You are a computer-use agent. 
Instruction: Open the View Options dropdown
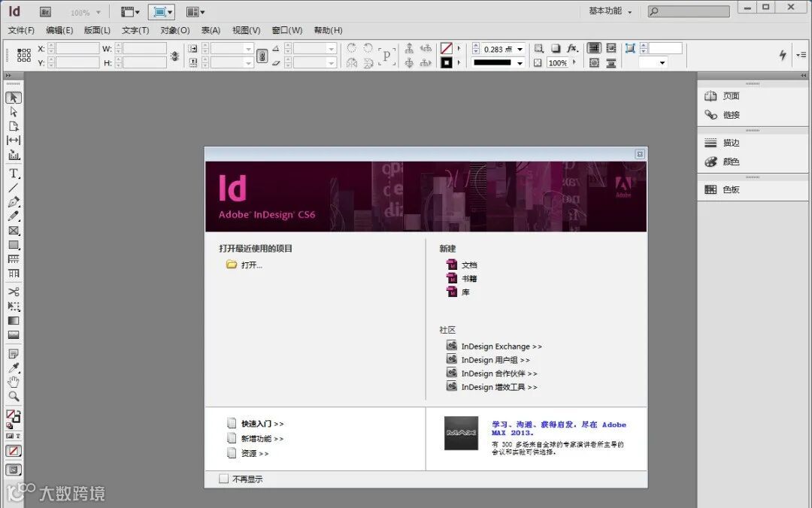pyautogui.click(x=130, y=12)
